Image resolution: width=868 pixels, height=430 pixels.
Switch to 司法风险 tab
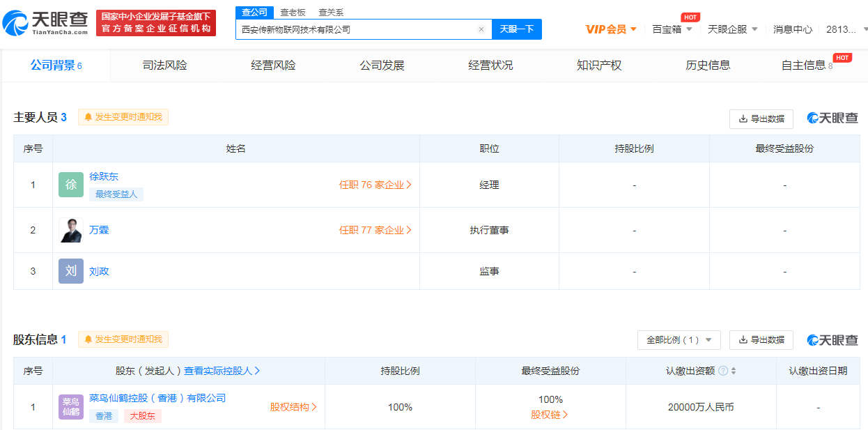point(164,66)
